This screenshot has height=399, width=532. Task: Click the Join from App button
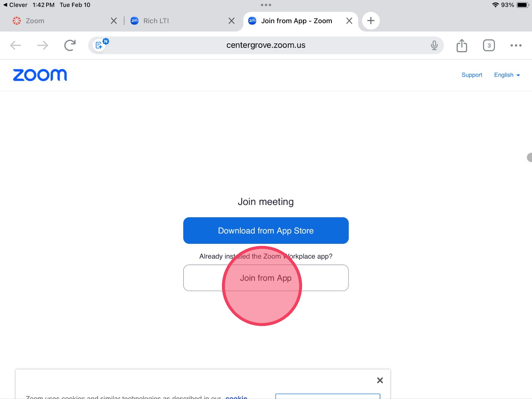click(266, 278)
